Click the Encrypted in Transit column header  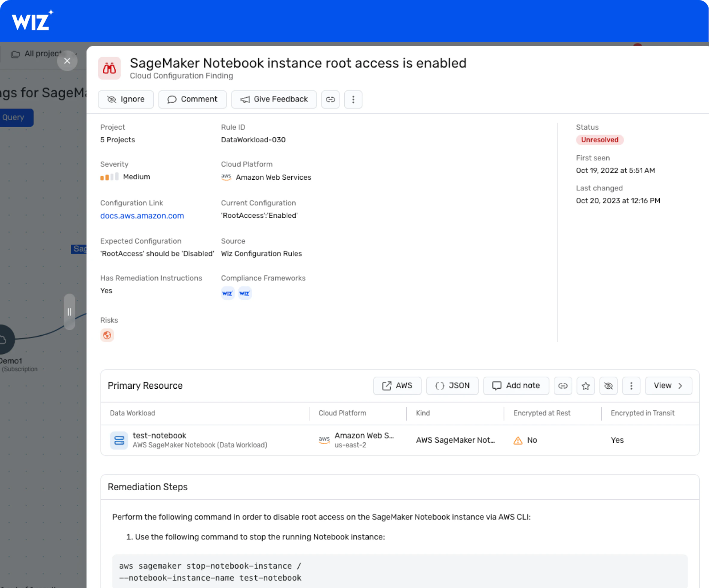(x=643, y=413)
